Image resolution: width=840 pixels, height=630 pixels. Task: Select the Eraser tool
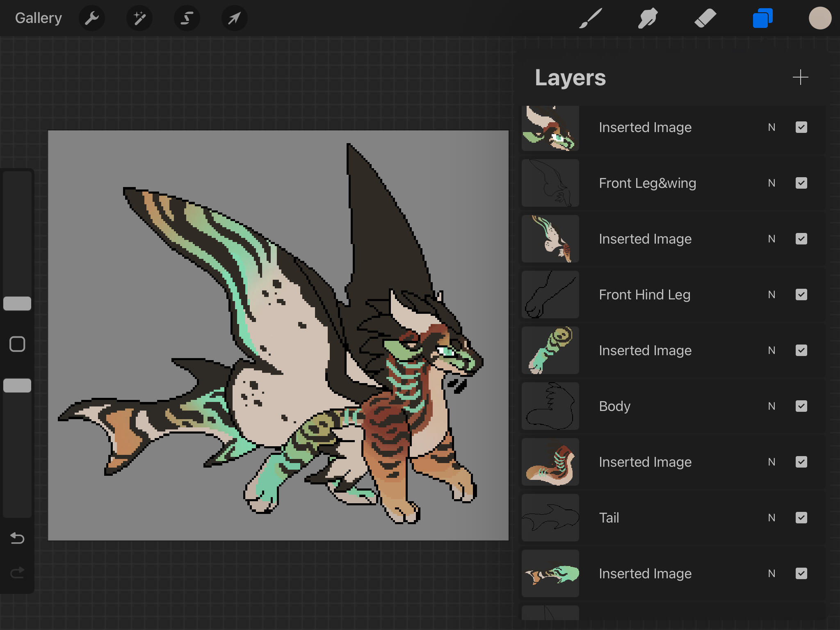(x=705, y=18)
